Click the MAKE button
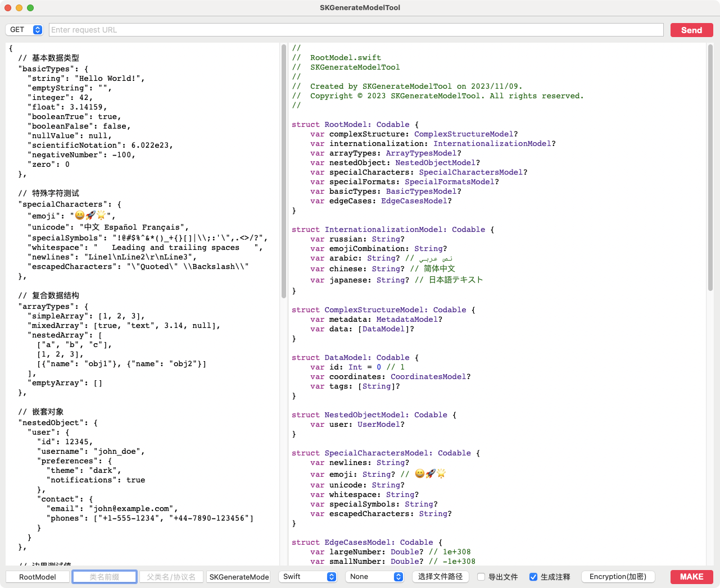 pos(691,577)
